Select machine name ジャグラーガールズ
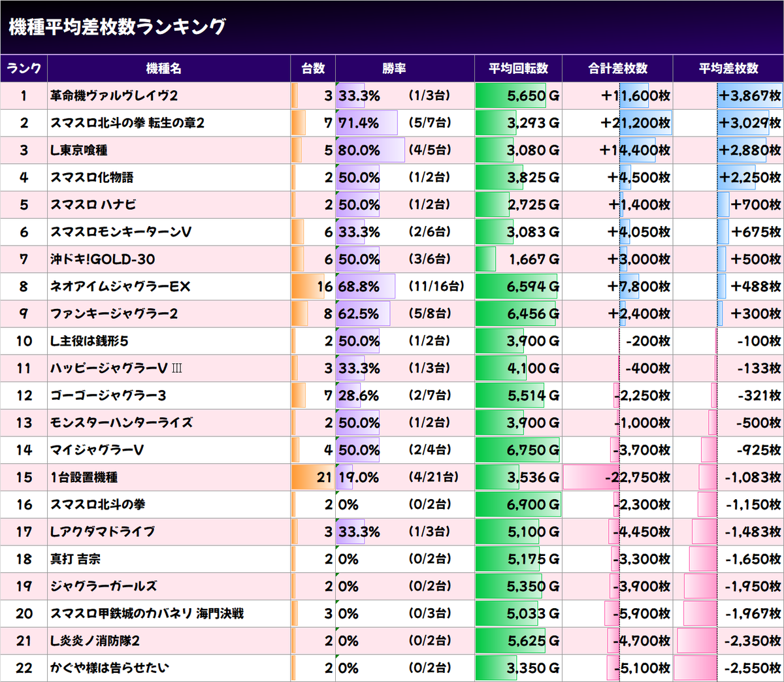Viewport: 784px width, 682px height. (103, 587)
